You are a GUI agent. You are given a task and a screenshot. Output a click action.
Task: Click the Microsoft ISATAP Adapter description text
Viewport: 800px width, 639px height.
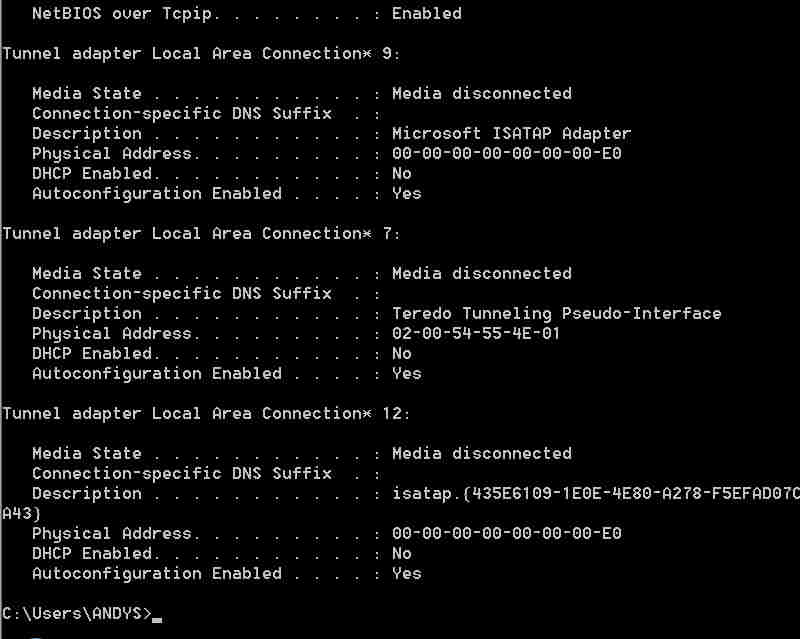point(511,134)
